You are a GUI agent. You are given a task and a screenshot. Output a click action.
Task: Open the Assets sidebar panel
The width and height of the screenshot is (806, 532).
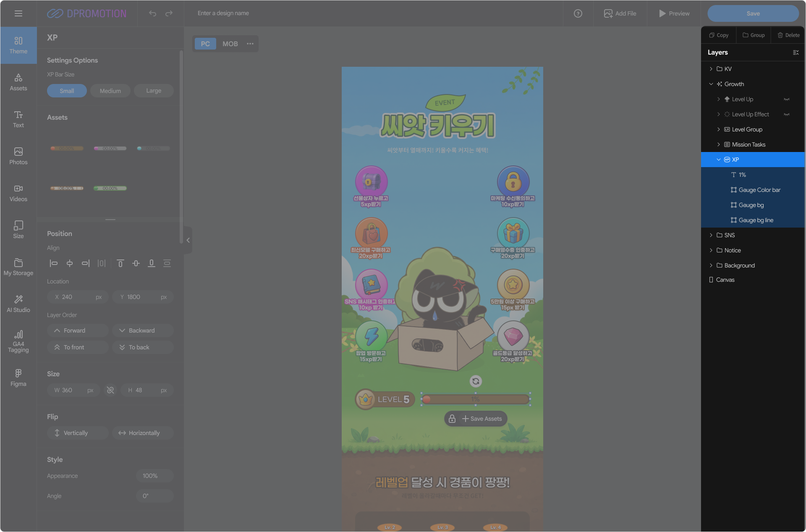18,82
